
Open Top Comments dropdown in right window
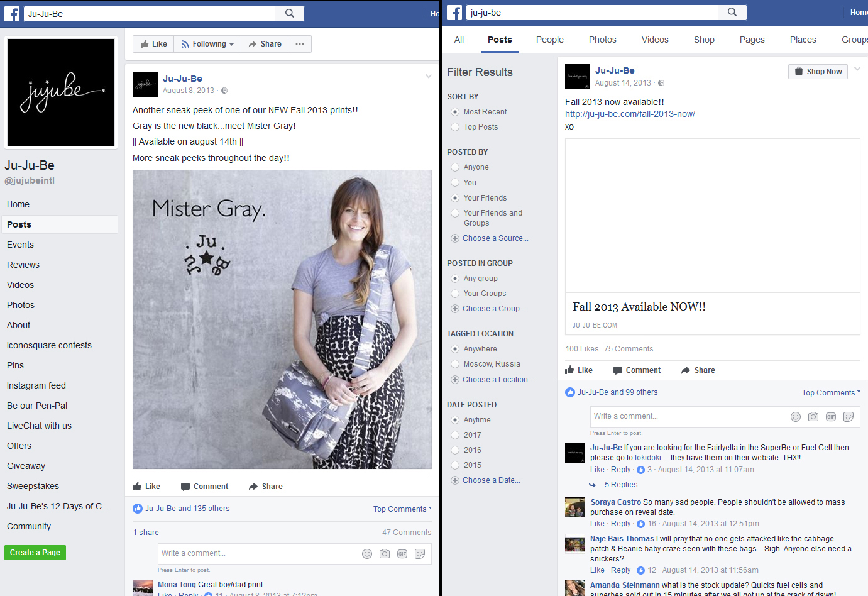point(831,393)
